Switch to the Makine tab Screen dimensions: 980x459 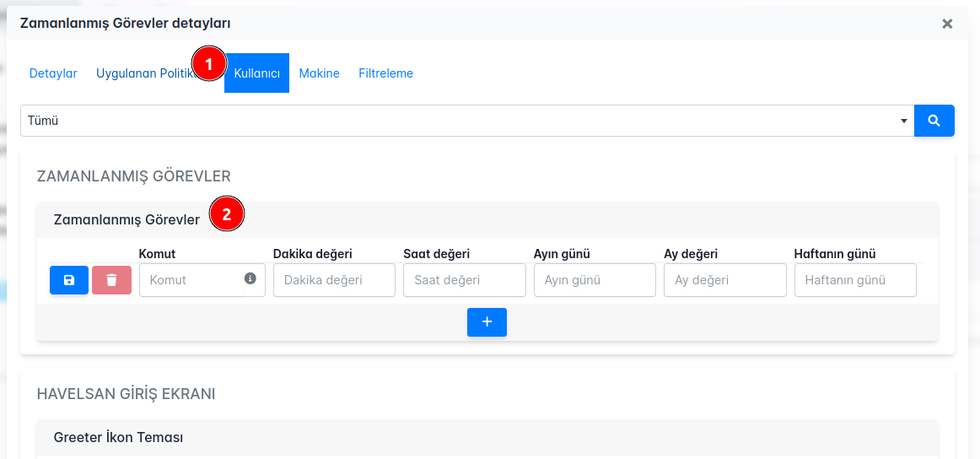319,73
